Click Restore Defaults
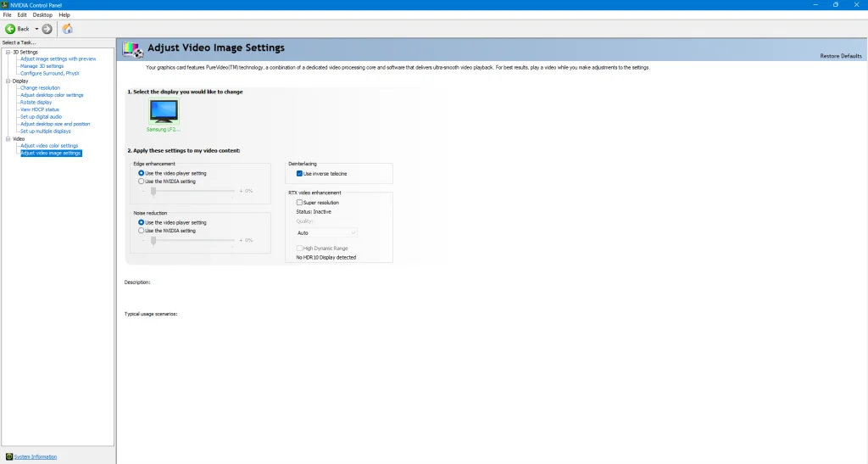The width and height of the screenshot is (868, 464). pos(840,56)
